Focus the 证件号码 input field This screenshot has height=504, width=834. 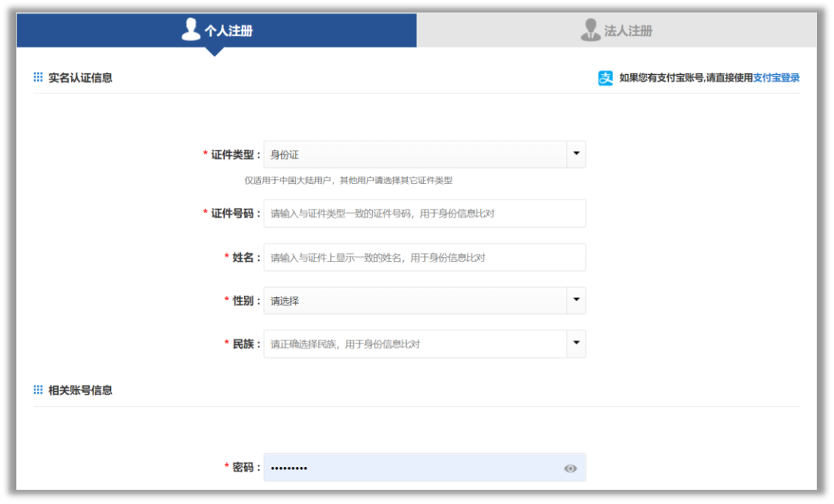(424, 213)
